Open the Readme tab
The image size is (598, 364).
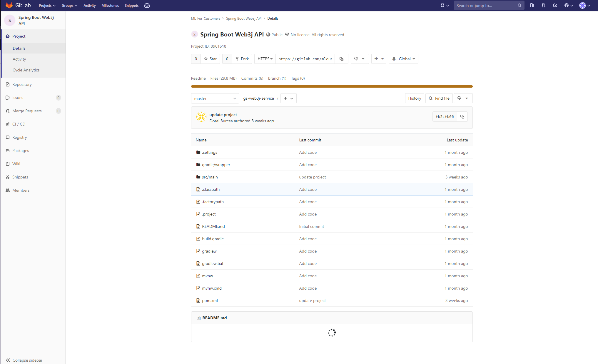(x=198, y=78)
